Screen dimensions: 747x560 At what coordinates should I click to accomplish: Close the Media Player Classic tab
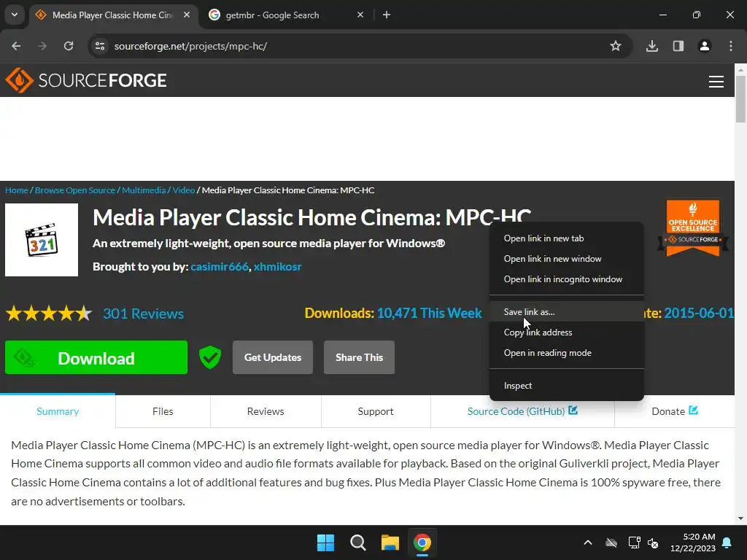click(187, 15)
